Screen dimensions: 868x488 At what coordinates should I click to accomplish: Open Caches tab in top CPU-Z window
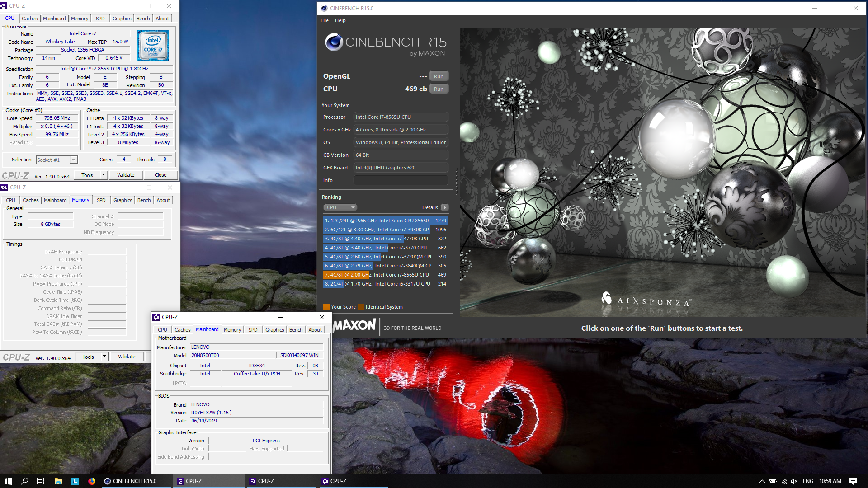pyautogui.click(x=30, y=19)
